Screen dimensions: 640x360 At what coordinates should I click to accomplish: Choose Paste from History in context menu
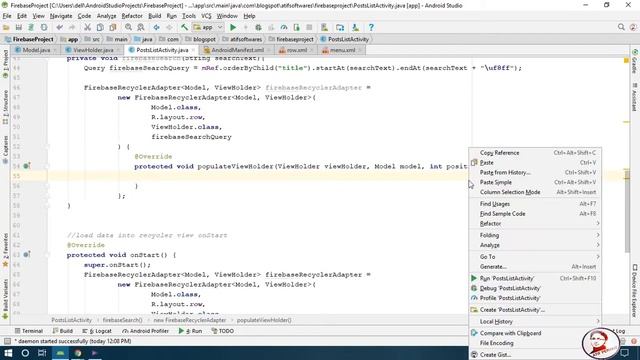tap(535, 172)
